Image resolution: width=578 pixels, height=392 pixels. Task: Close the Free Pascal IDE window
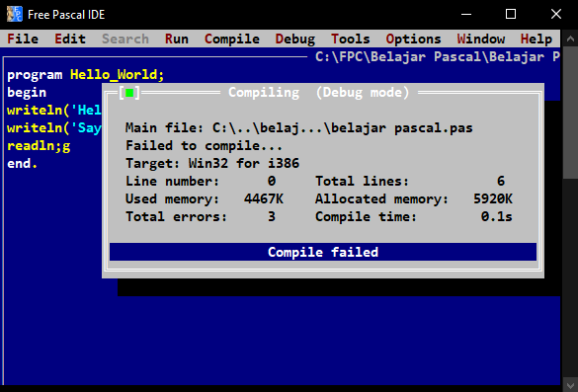[x=556, y=15]
